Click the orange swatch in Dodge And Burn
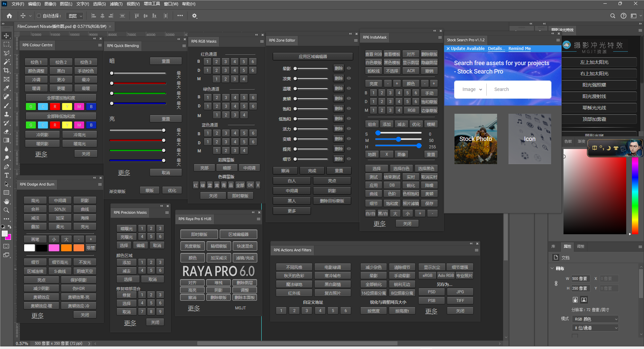This screenshot has width=644, height=349. [66, 248]
